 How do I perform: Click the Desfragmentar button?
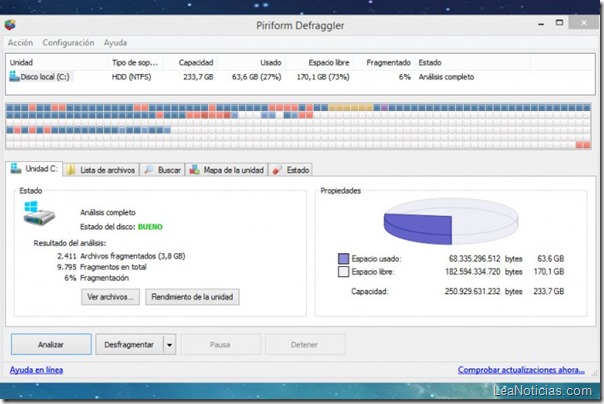(129, 344)
